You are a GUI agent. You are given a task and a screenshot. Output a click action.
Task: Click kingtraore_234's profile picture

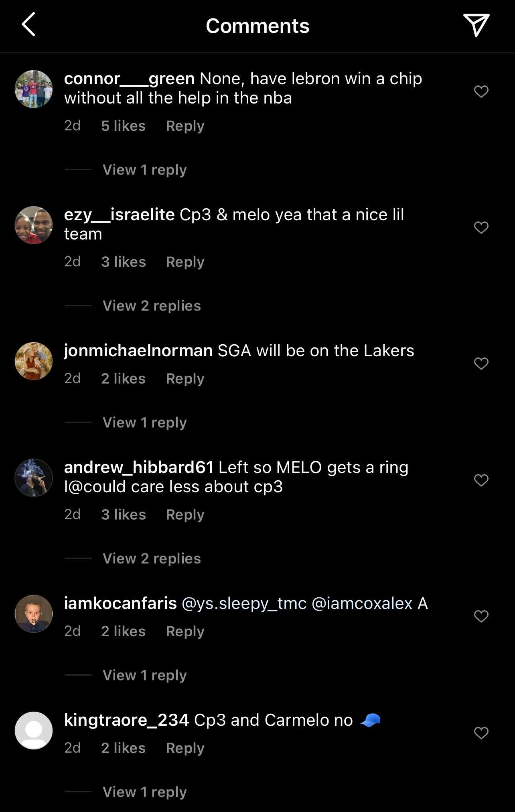(x=34, y=730)
